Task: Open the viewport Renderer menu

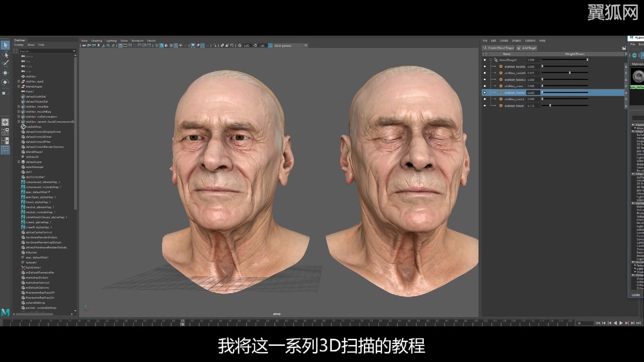Action: tap(137, 41)
